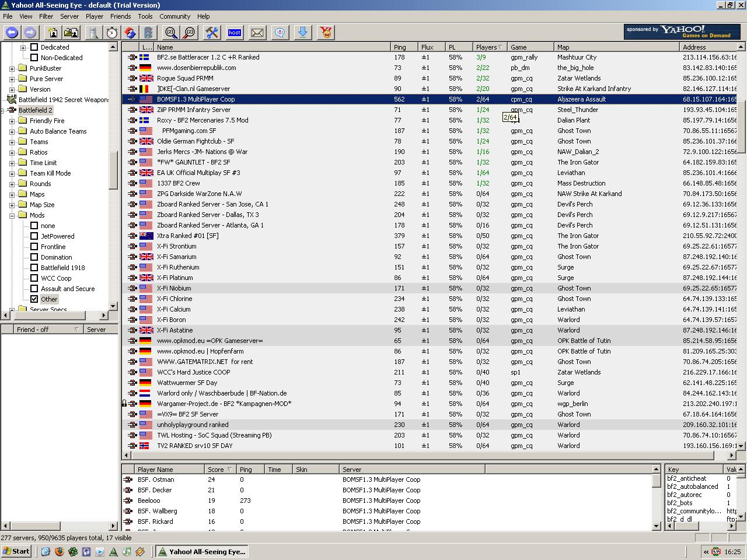Screen dimensions: 747x560
Task: Click the server tower toolbar icon
Action: pyautogui.click(x=94, y=33)
